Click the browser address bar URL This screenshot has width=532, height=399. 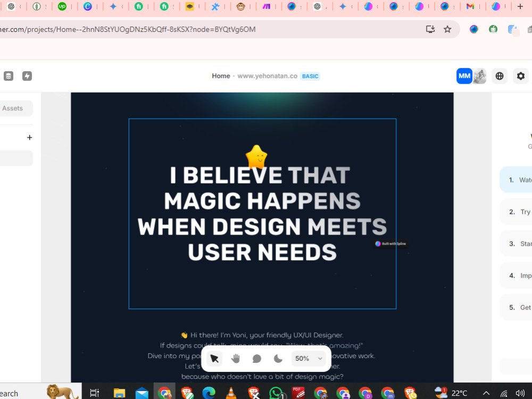point(128,29)
